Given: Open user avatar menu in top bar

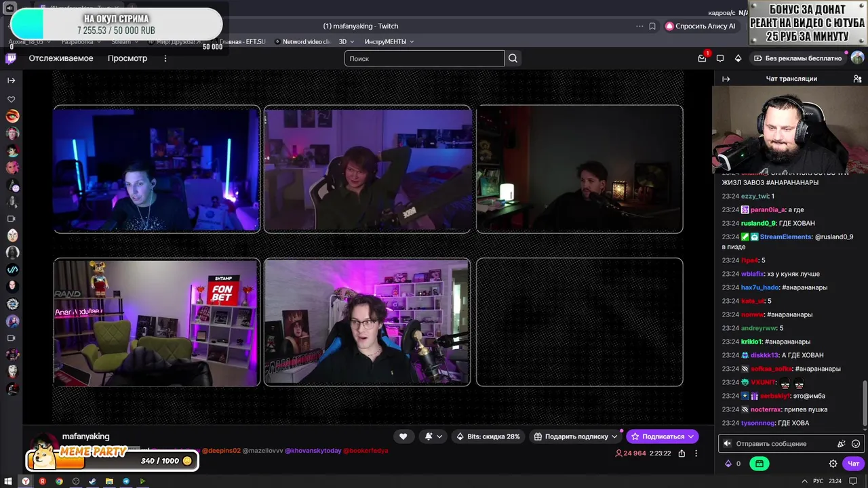Looking at the screenshot, I should coord(857,58).
